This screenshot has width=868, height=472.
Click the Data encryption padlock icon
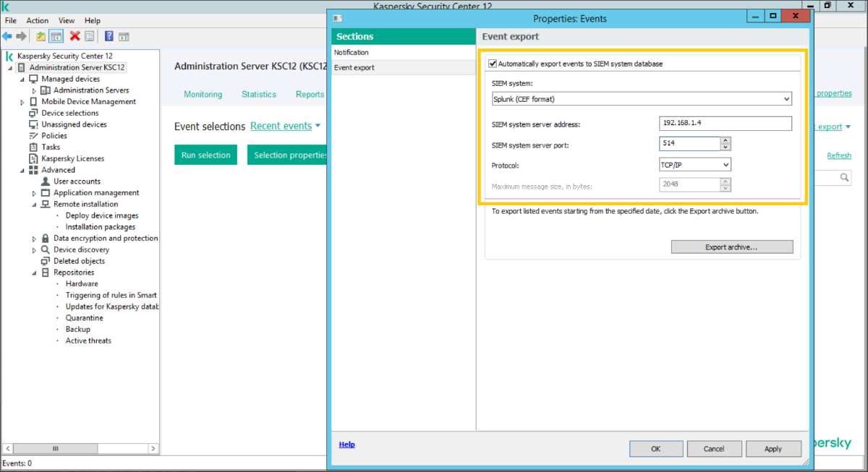[46, 239]
